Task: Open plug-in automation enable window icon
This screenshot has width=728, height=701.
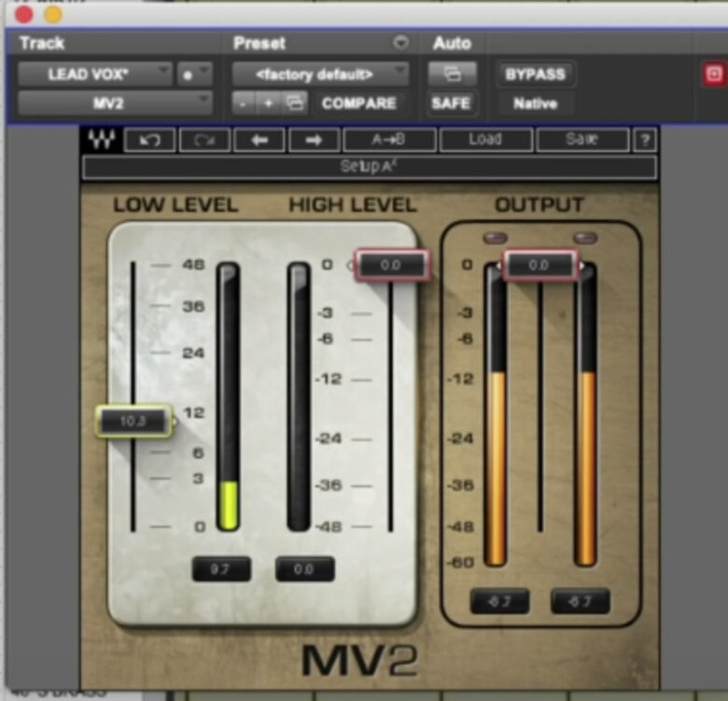Action: tap(453, 74)
